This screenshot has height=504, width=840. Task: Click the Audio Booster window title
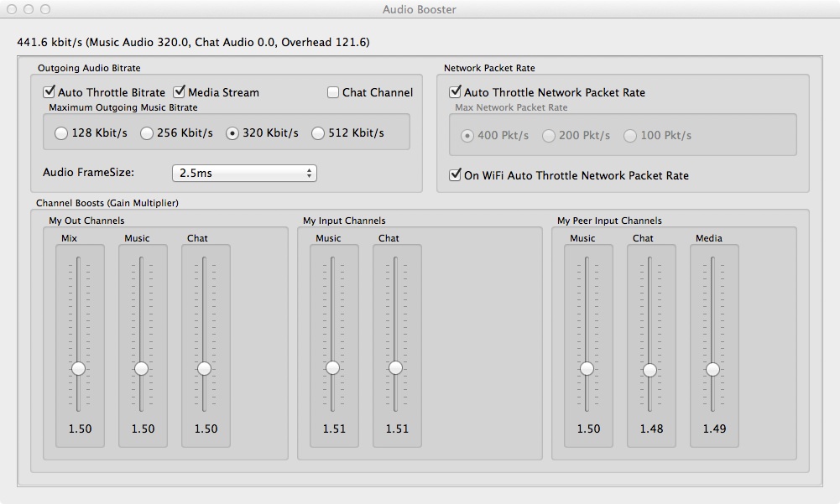click(x=420, y=9)
